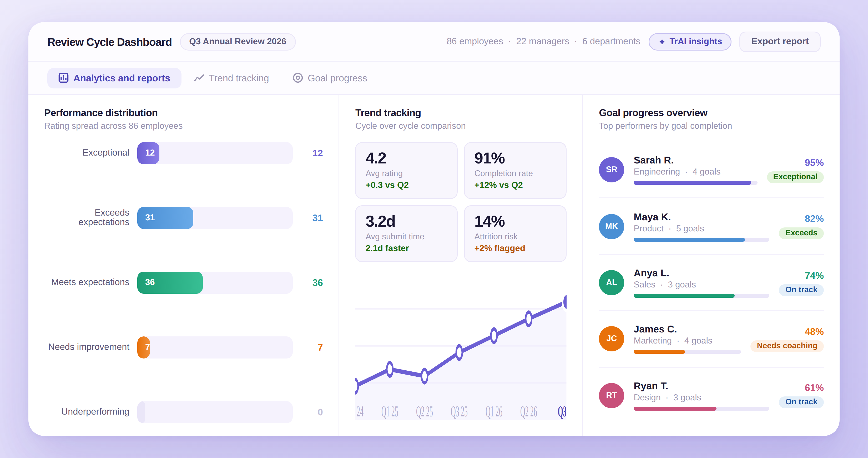Select the Analytics and reports tab
Image resolution: width=868 pixels, height=458 pixels.
115,78
